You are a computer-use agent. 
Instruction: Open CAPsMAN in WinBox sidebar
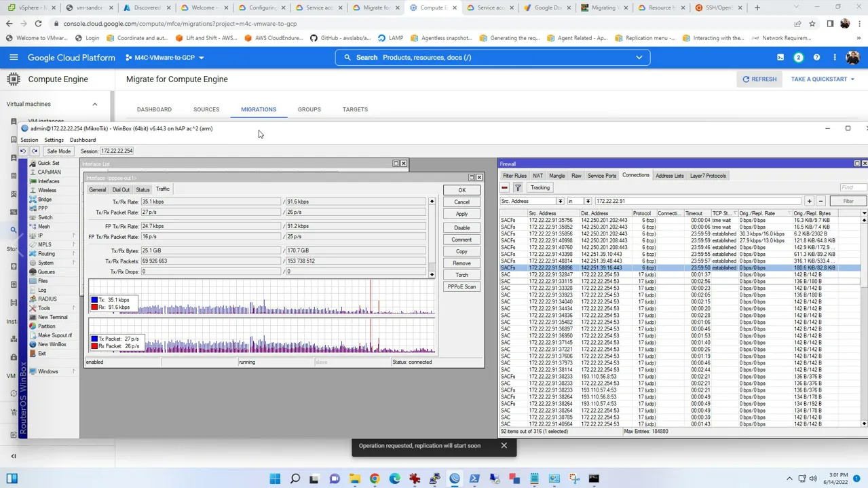(x=49, y=172)
